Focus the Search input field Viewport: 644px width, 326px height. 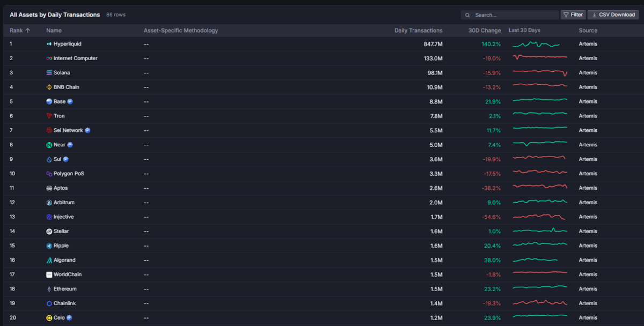click(x=510, y=15)
